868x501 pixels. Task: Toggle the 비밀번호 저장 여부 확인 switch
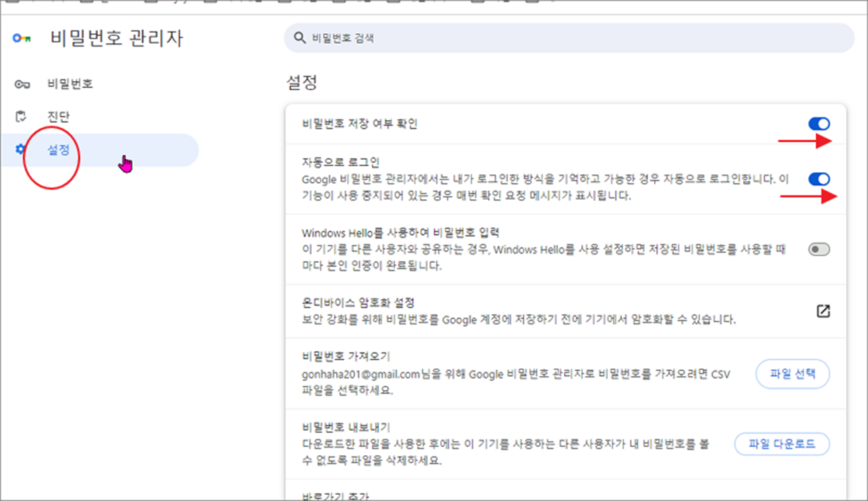click(x=819, y=124)
